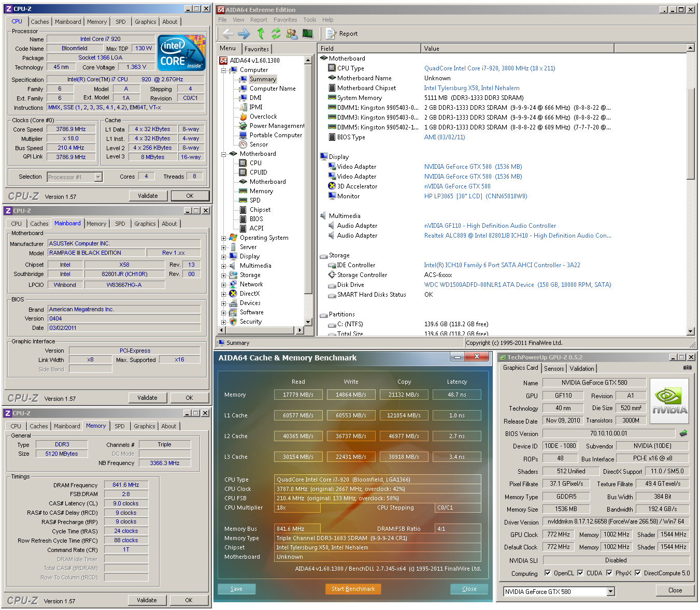The image size is (700, 610).
Task: Collapse the Motherboard node in AIDA64 tree
Action: 224,154
